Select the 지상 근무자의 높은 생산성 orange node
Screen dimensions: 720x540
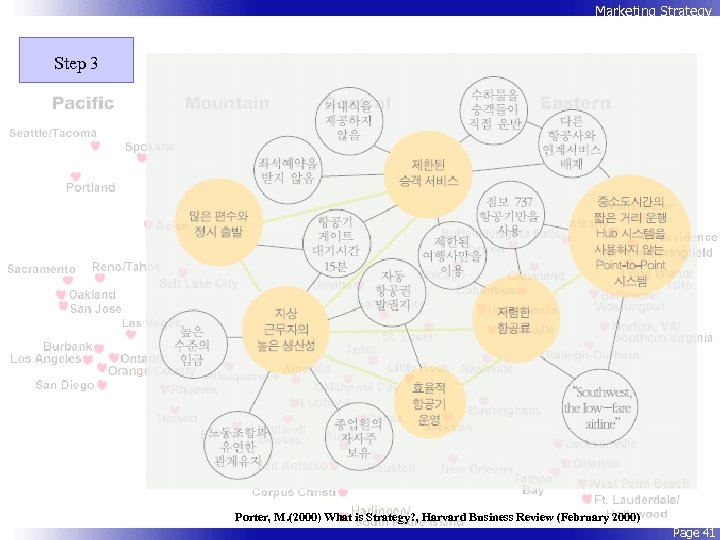[286, 330]
